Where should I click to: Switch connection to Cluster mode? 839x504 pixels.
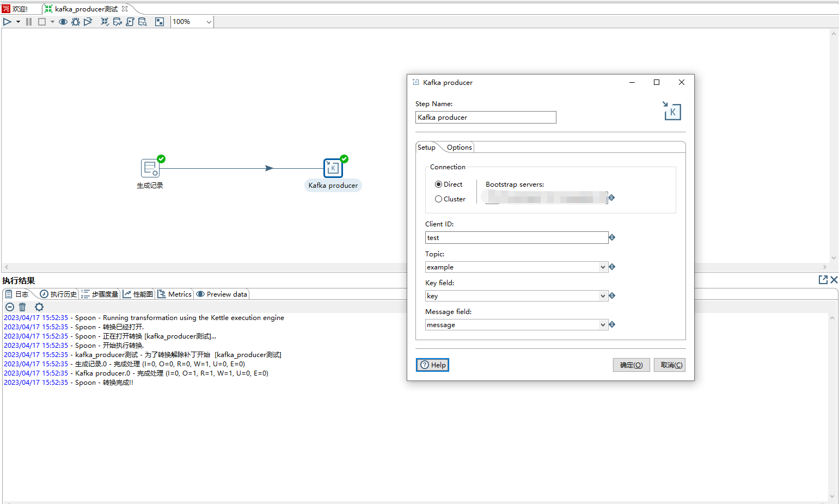(x=439, y=199)
